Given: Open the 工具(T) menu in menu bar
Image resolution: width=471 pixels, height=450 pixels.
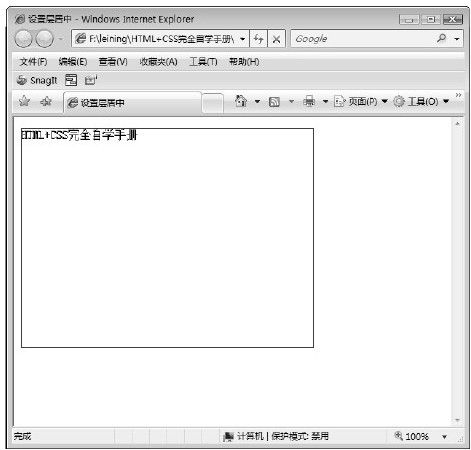Looking at the screenshot, I should click(x=203, y=62).
